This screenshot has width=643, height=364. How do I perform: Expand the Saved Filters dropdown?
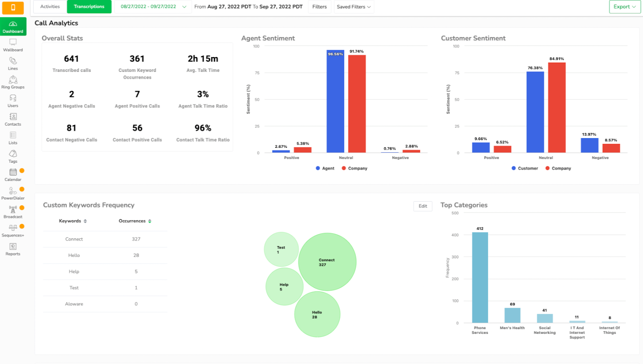point(354,7)
